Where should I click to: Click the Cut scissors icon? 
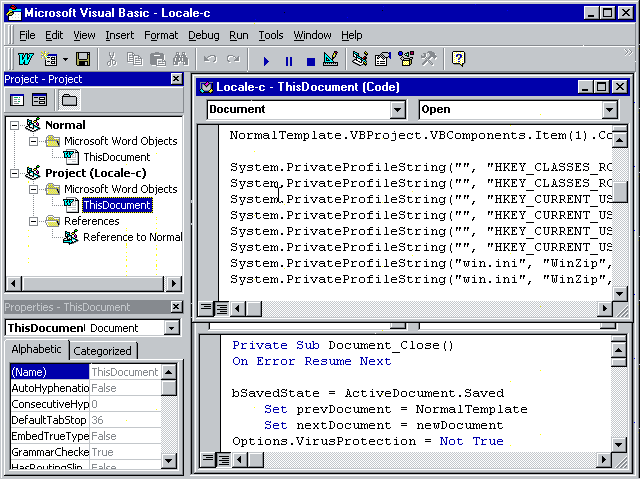point(111,60)
